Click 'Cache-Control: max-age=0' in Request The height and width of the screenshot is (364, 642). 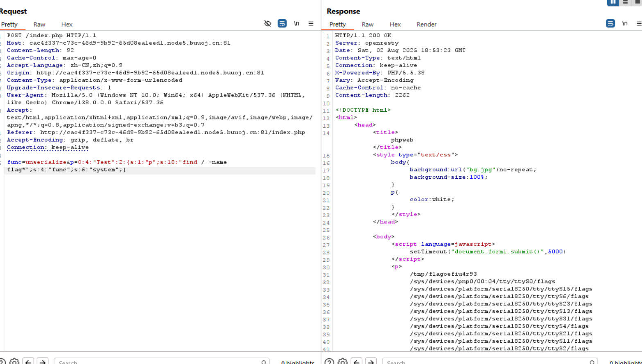tap(52, 58)
